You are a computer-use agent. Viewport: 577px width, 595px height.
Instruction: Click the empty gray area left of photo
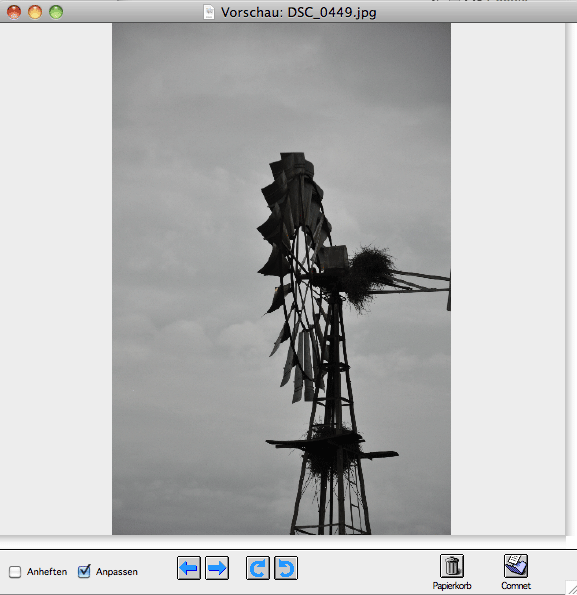[56, 279]
